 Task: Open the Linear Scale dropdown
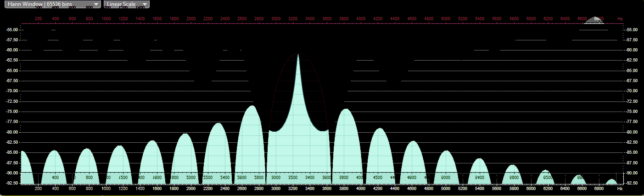(x=127, y=4)
